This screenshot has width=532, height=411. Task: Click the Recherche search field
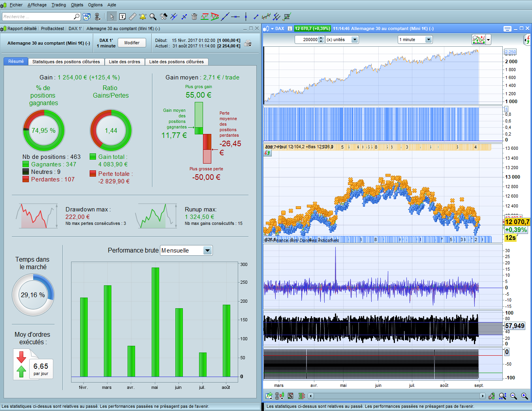(38, 17)
